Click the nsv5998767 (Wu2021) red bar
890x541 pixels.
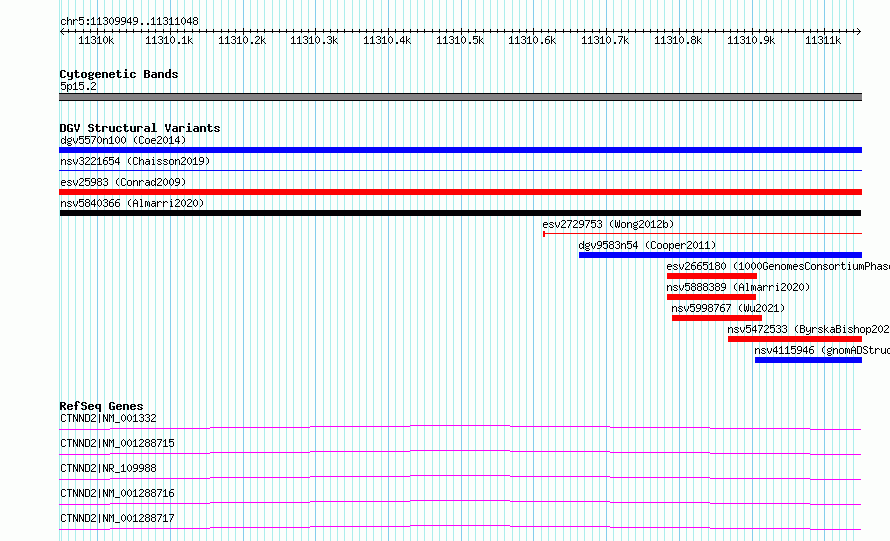point(717,318)
